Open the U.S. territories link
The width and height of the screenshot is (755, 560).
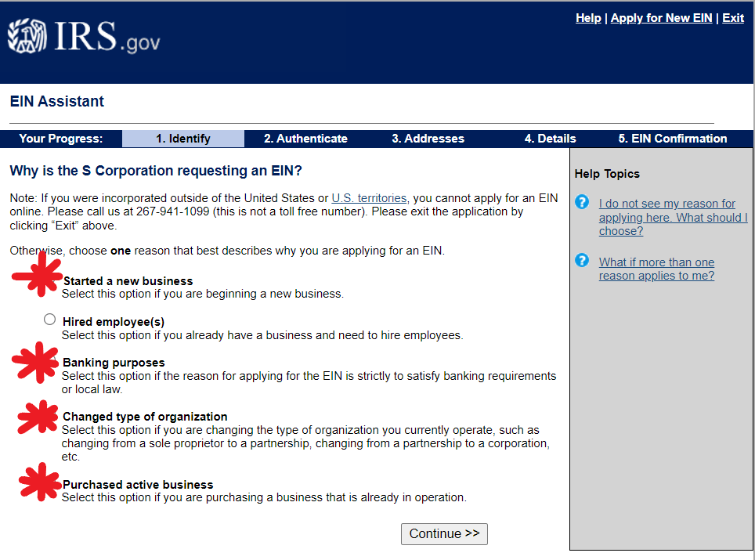click(369, 198)
